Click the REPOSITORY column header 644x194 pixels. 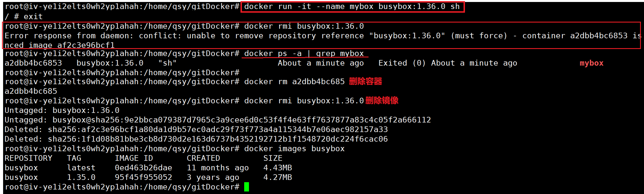point(28,158)
